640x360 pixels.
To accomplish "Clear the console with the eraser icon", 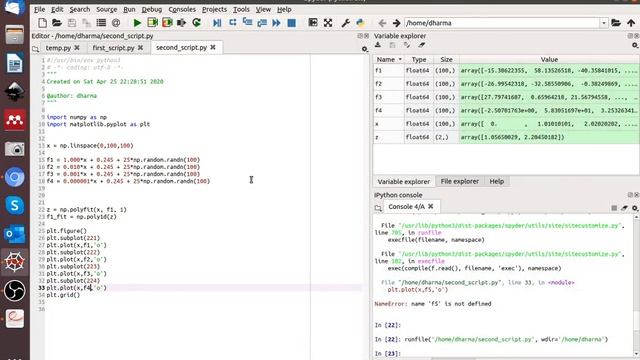I will (624, 208).
